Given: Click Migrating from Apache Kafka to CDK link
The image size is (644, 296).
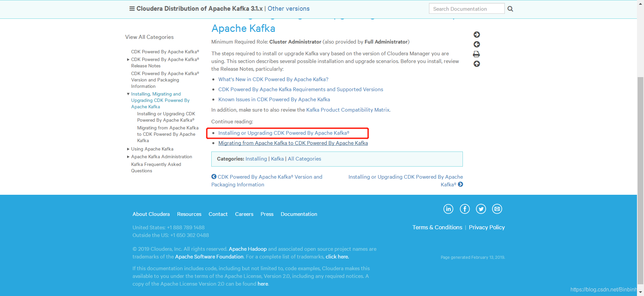Looking at the screenshot, I should pyautogui.click(x=293, y=143).
